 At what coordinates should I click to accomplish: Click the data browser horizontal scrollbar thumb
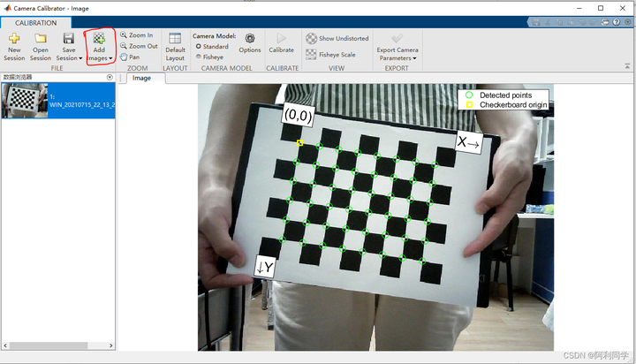coord(49,345)
